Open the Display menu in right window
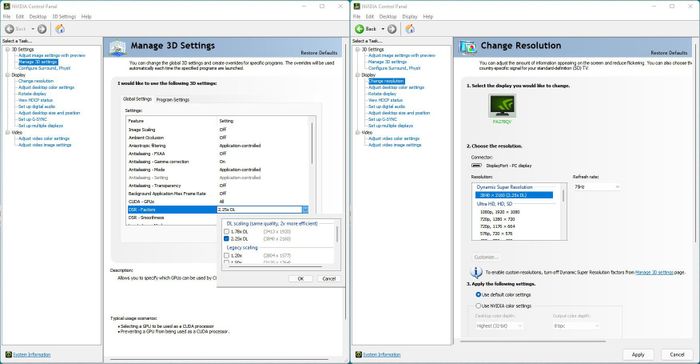Screen dimensions: 700x364 (x=409, y=17)
